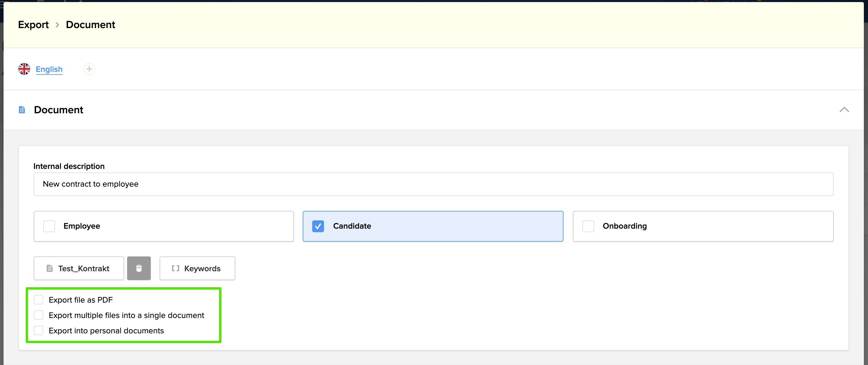This screenshot has height=365, width=868.
Task: Enable Export into personal documents
Action: [x=38, y=331]
